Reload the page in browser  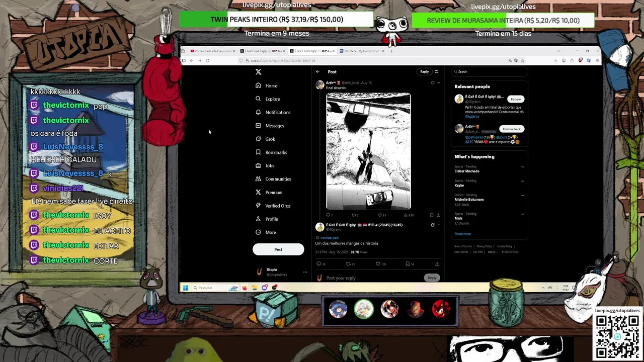[207, 60]
